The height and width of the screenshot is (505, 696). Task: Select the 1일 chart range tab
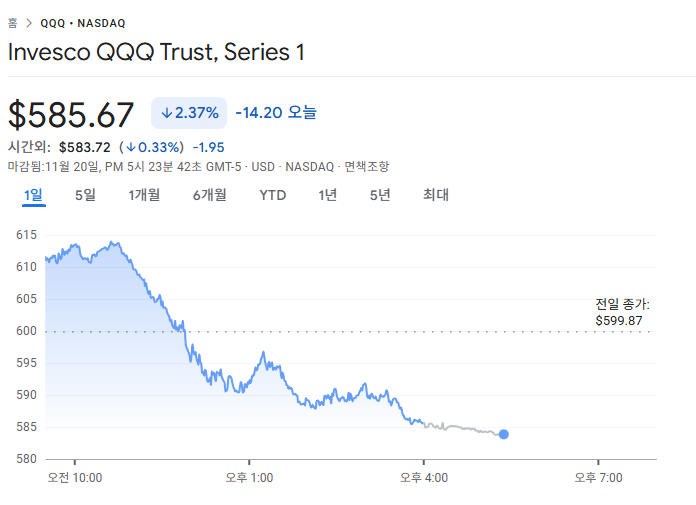coord(34,195)
